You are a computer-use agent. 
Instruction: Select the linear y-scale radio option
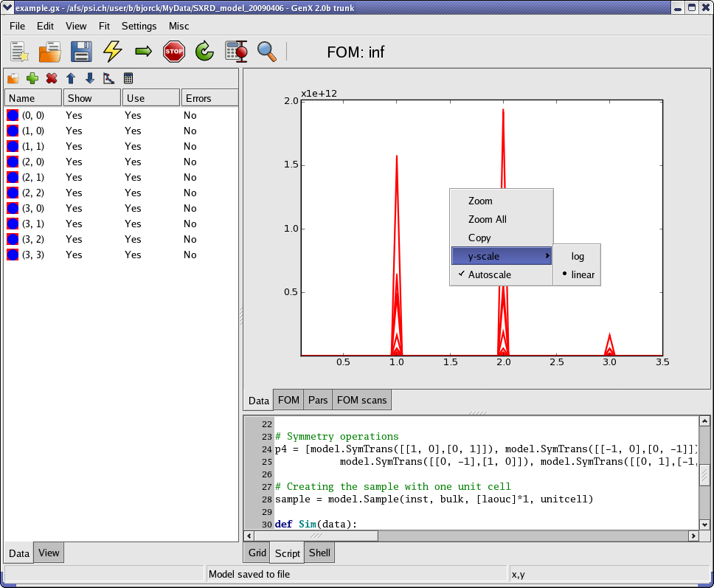(x=582, y=274)
